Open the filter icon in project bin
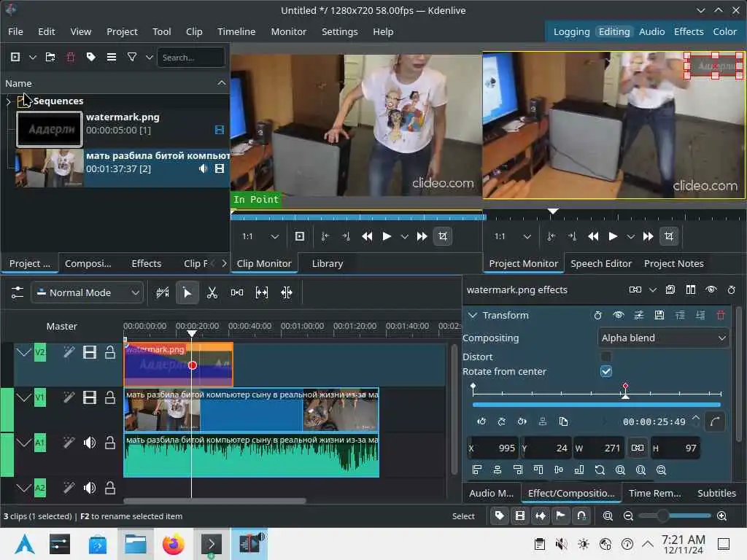747x560 pixels. 131,57
